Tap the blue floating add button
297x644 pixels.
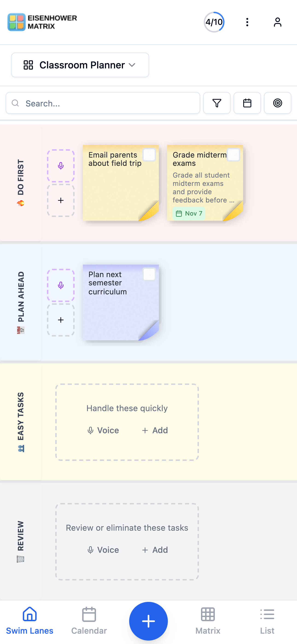point(148,621)
